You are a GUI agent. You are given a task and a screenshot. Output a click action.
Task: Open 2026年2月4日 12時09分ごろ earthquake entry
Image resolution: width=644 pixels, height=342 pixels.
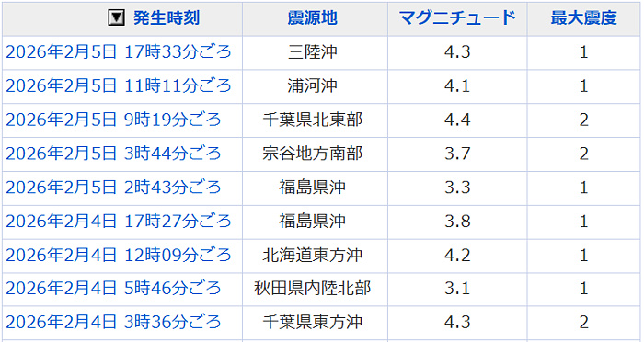(119, 255)
